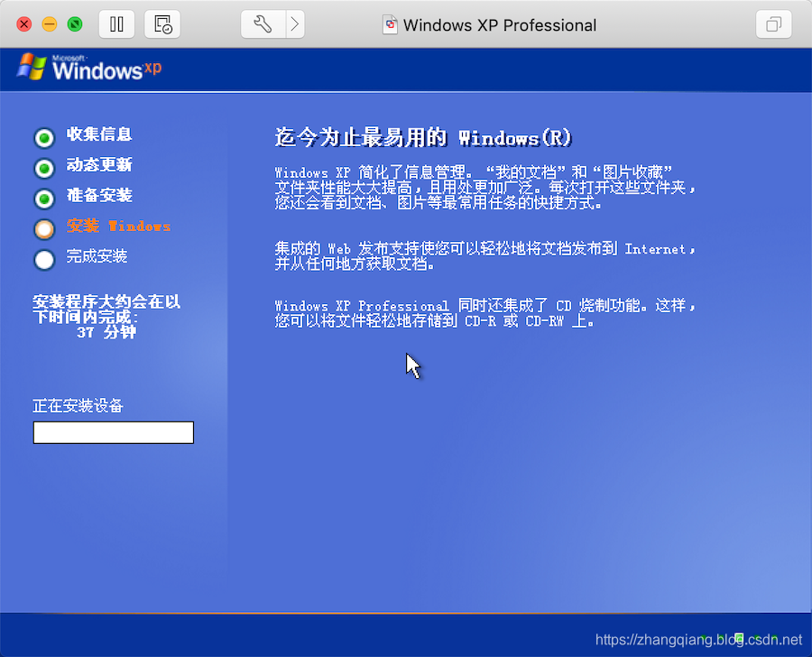Image resolution: width=812 pixels, height=657 pixels.
Task: Click the green fullscreen window button
Action: point(75,24)
